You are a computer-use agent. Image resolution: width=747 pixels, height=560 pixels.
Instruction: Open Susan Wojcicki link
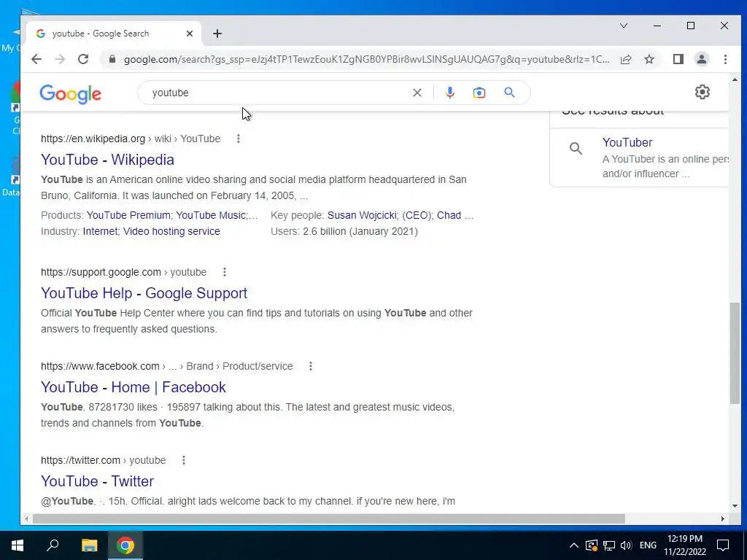362,215
